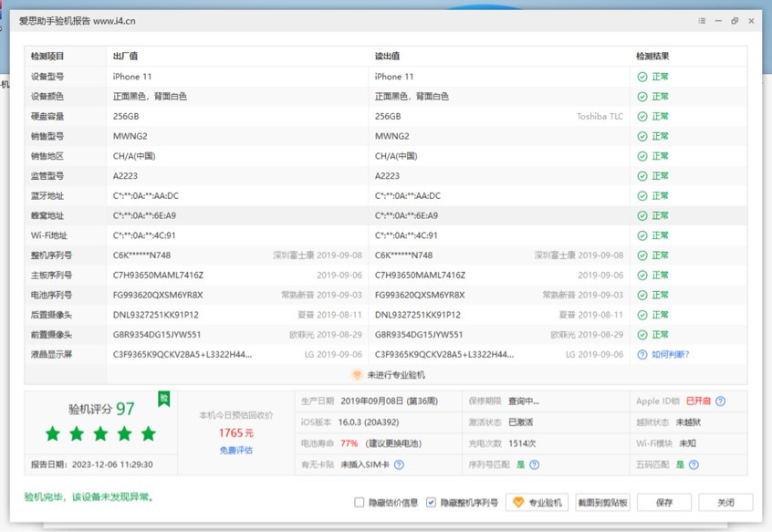
Task: Select the Toshiba TLC label
Action: point(600,117)
